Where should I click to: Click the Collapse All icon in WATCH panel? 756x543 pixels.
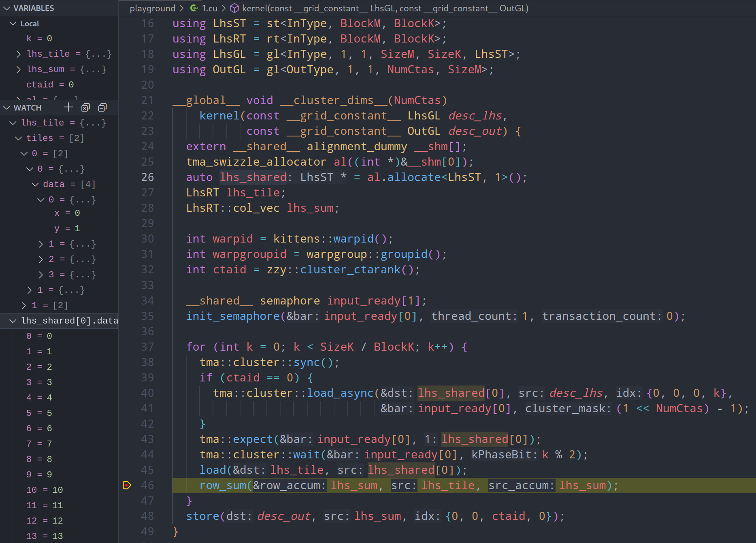[x=102, y=107]
